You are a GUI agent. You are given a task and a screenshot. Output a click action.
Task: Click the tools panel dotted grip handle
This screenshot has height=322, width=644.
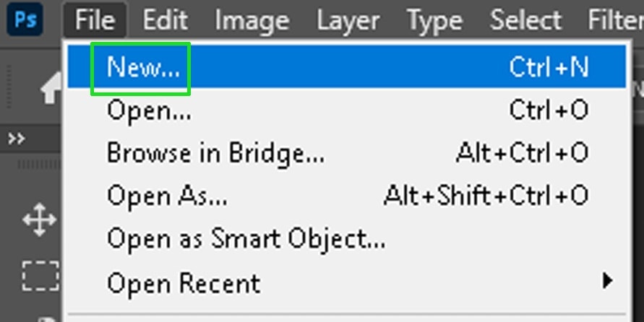(x=39, y=165)
